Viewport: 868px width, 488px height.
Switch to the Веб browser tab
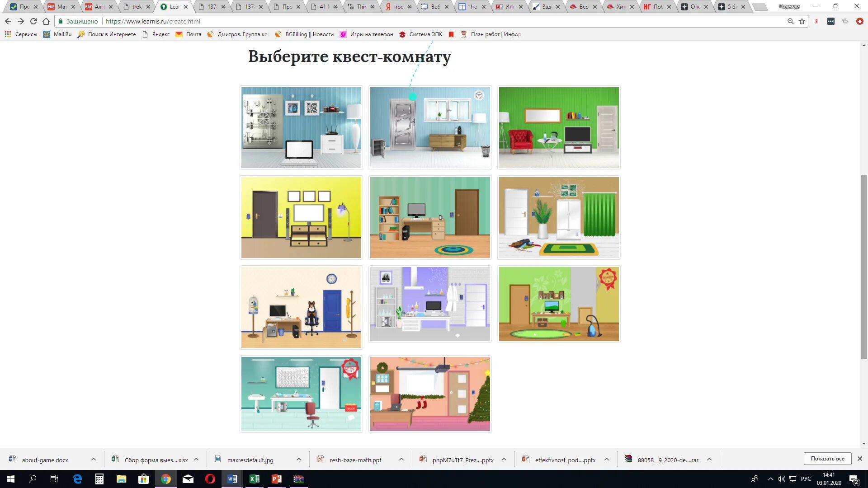point(435,7)
